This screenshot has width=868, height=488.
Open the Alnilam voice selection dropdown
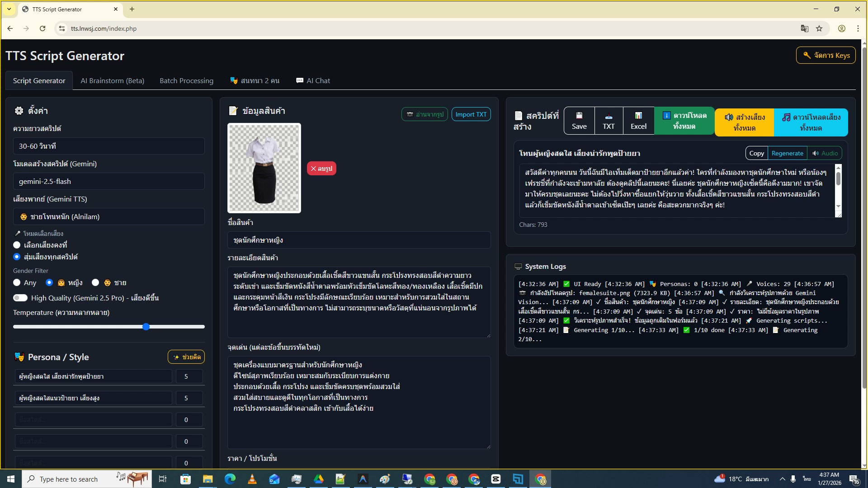108,216
